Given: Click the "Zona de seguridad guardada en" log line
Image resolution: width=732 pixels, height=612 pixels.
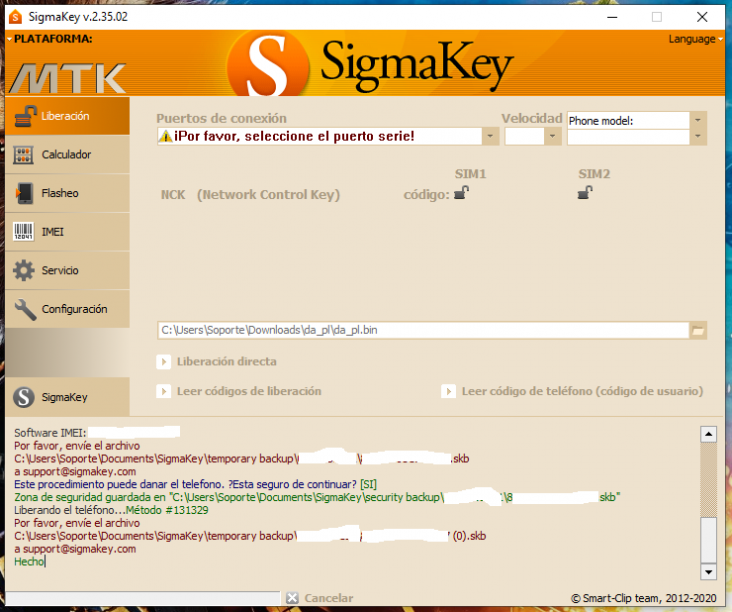Looking at the screenshot, I should click(317, 497).
